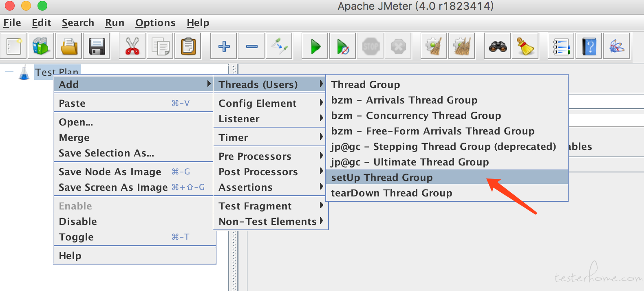
Task: Expand the Timer submenu
Action: [x=269, y=137]
